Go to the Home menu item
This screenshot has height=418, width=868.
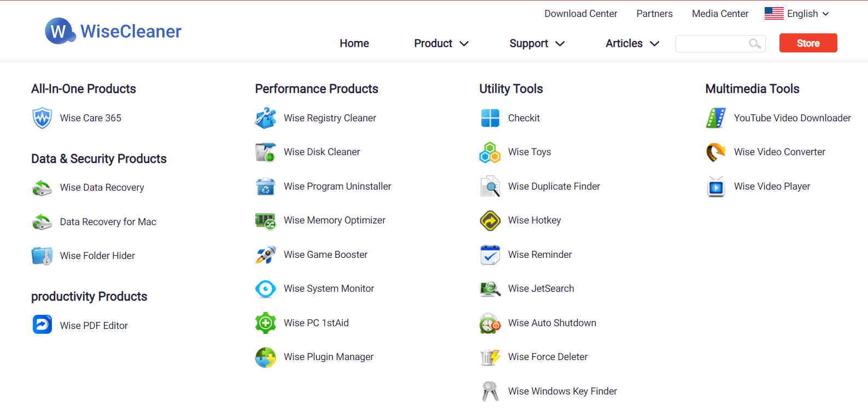click(x=354, y=43)
